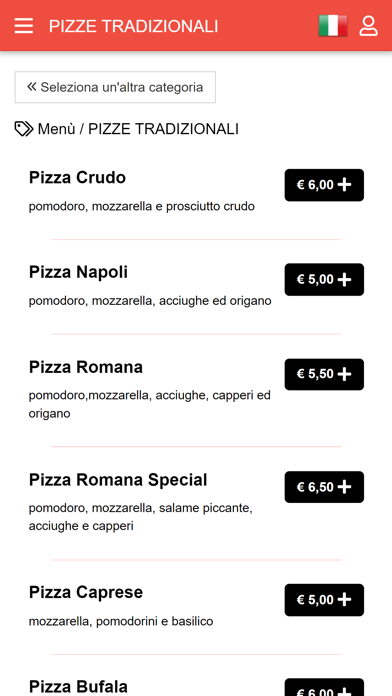Add Pizza Bufala to the order
392x696 pixels.
click(x=324, y=688)
